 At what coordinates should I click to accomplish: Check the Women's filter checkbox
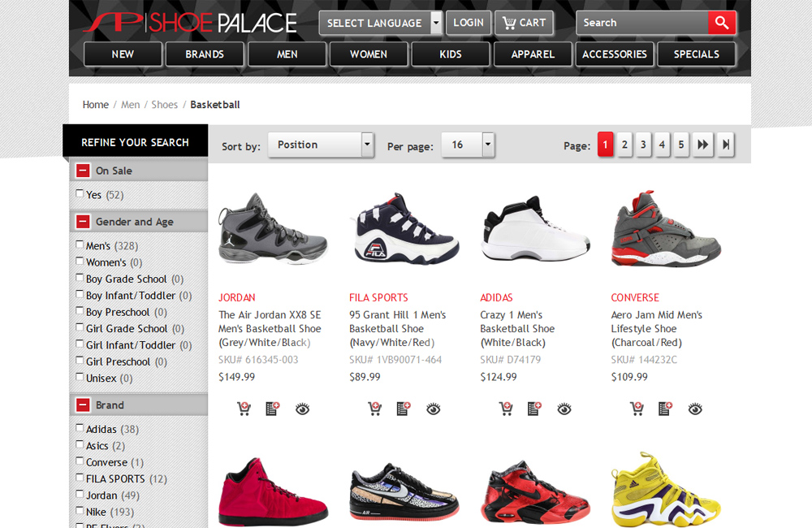[x=80, y=261]
